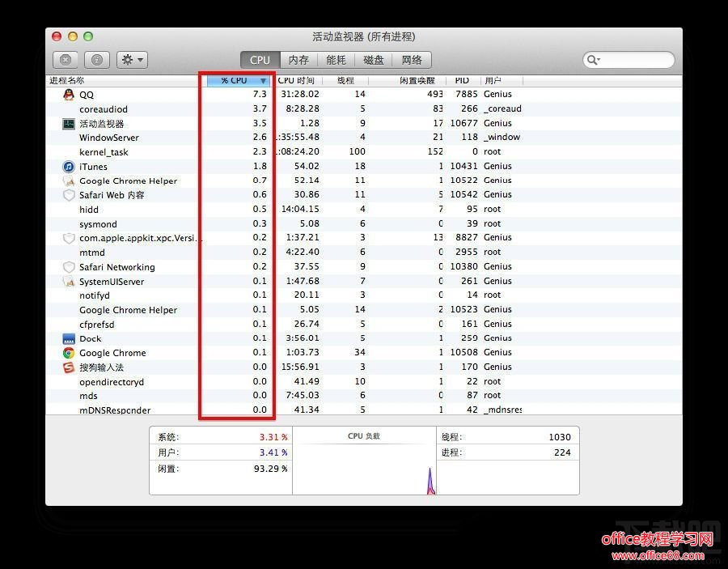Toggle % CPU sort order arrow
The width and height of the screenshot is (728, 569).
[x=263, y=81]
